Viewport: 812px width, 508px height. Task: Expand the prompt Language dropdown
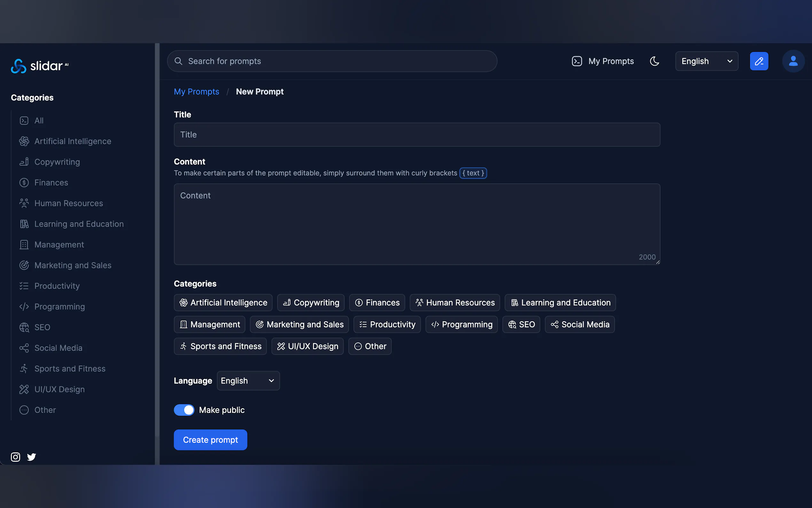[x=248, y=381]
